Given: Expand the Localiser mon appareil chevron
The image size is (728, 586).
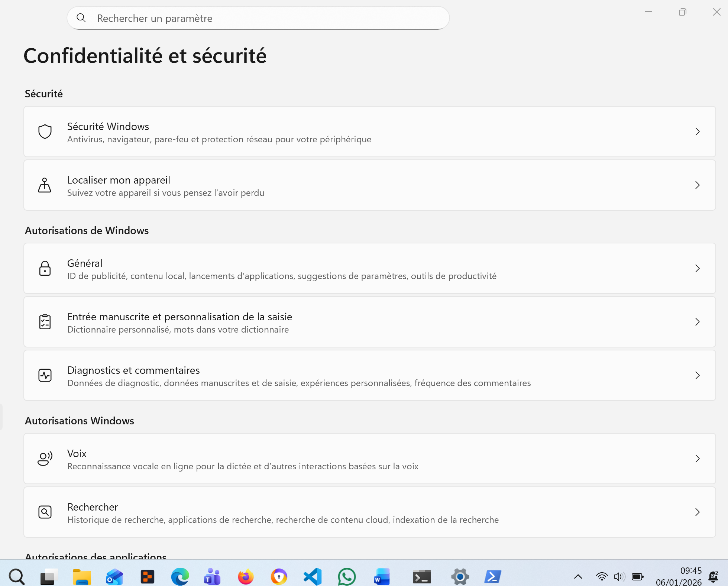Looking at the screenshot, I should [697, 185].
